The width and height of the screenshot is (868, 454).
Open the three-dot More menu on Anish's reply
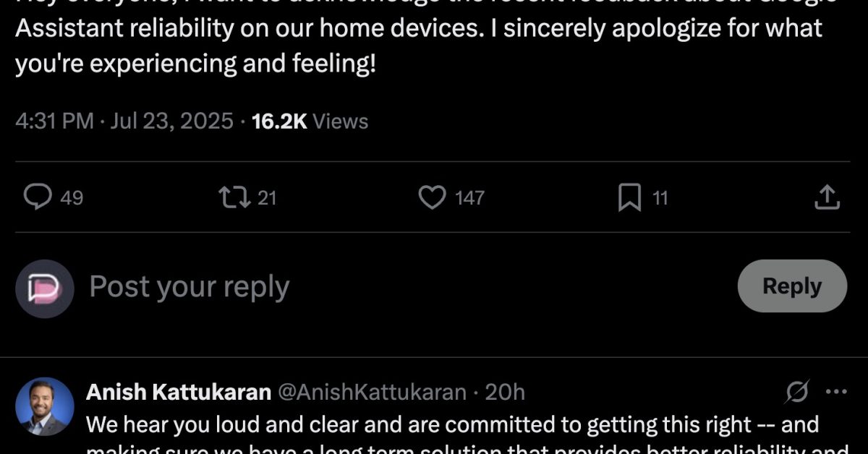pyautogui.click(x=835, y=392)
